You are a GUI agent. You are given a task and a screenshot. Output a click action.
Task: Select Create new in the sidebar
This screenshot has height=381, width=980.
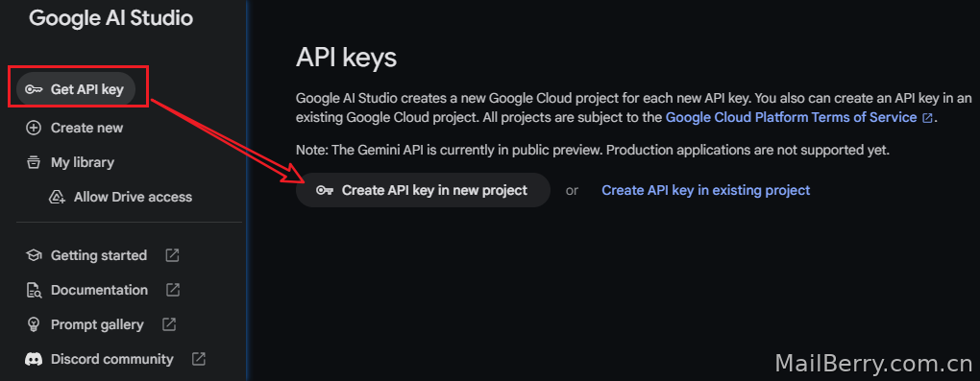coord(86,128)
